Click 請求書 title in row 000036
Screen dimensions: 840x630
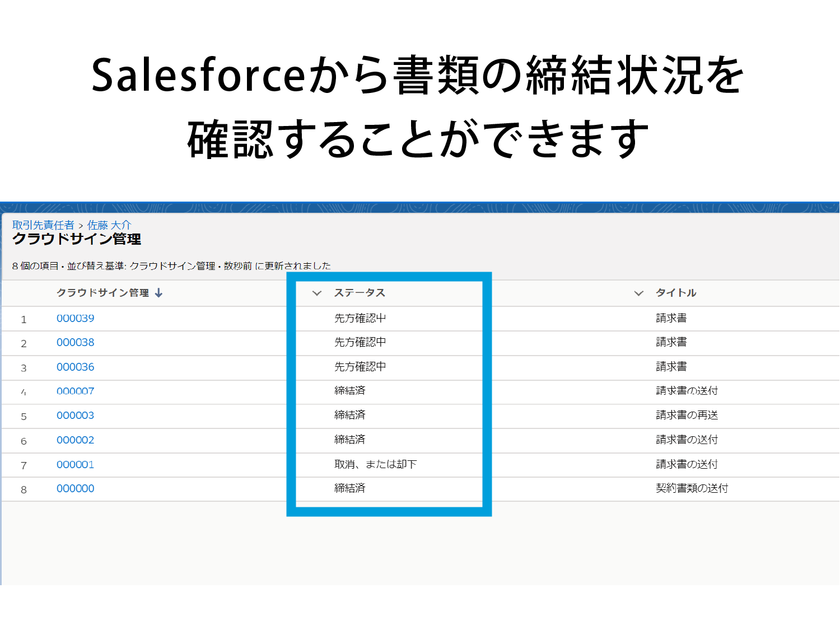[x=671, y=367]
